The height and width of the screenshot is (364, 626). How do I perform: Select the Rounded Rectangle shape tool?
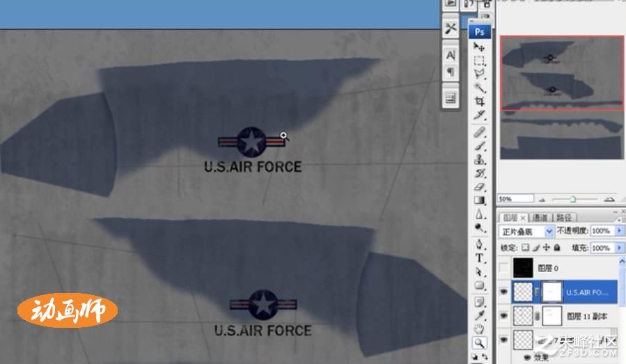point(479,286)
